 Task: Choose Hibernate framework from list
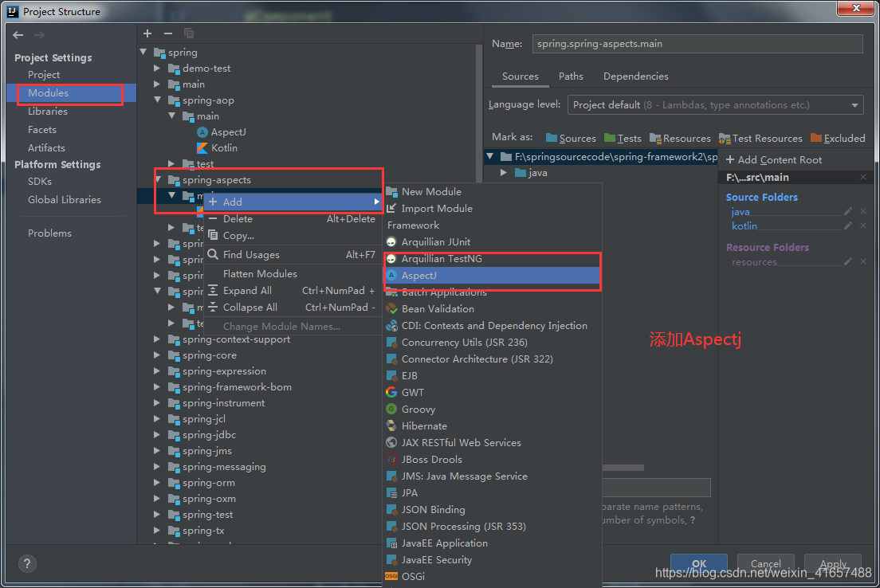(492, 425)
